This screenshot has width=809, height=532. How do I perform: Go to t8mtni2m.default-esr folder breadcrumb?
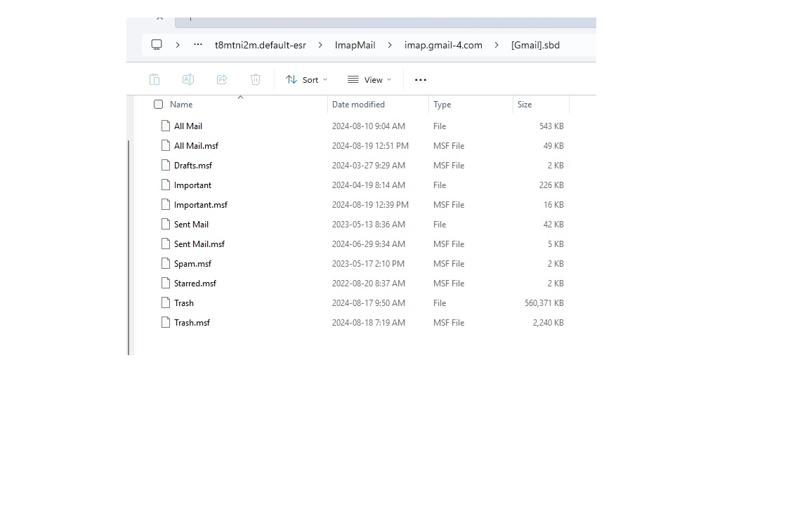(x=260, y=45)
